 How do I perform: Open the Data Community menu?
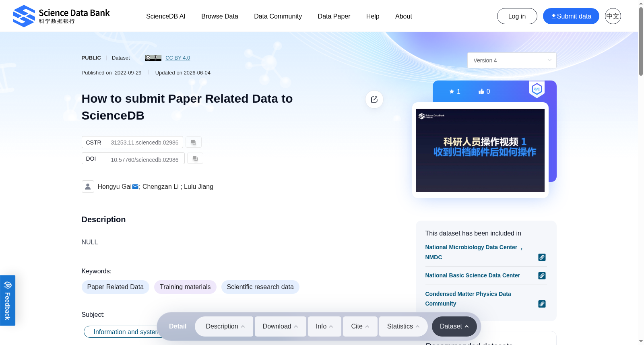[278, 16]
